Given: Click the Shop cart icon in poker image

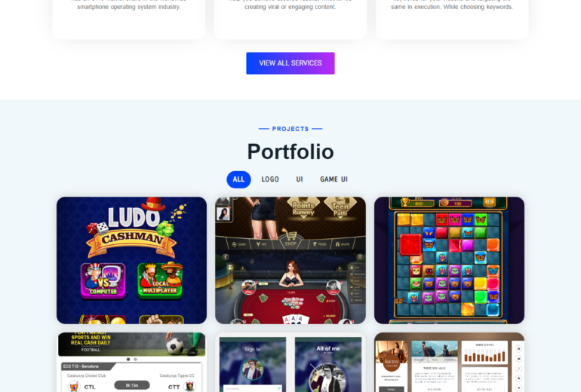Looking at the screenshot, I should coord(290,237).
